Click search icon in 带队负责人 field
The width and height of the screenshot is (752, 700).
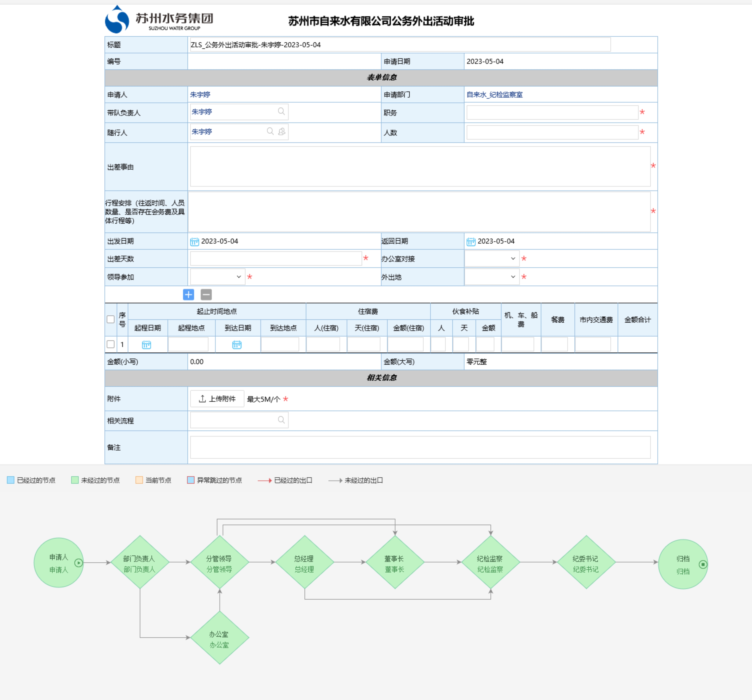coord(281,111)
